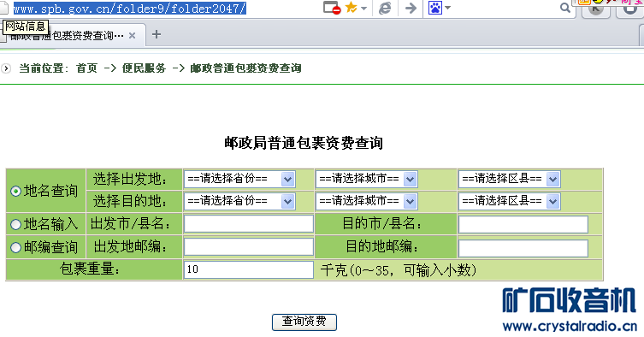Click the 包裹重量 field containing 10

tap(249, 270)
